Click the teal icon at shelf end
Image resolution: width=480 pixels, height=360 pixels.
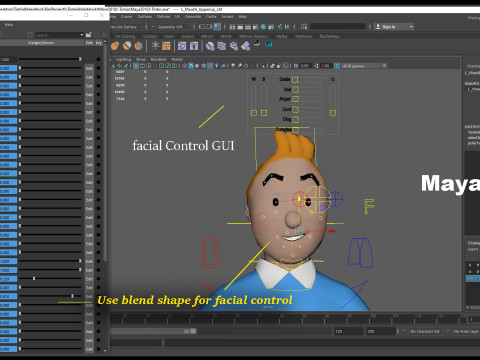269,44
